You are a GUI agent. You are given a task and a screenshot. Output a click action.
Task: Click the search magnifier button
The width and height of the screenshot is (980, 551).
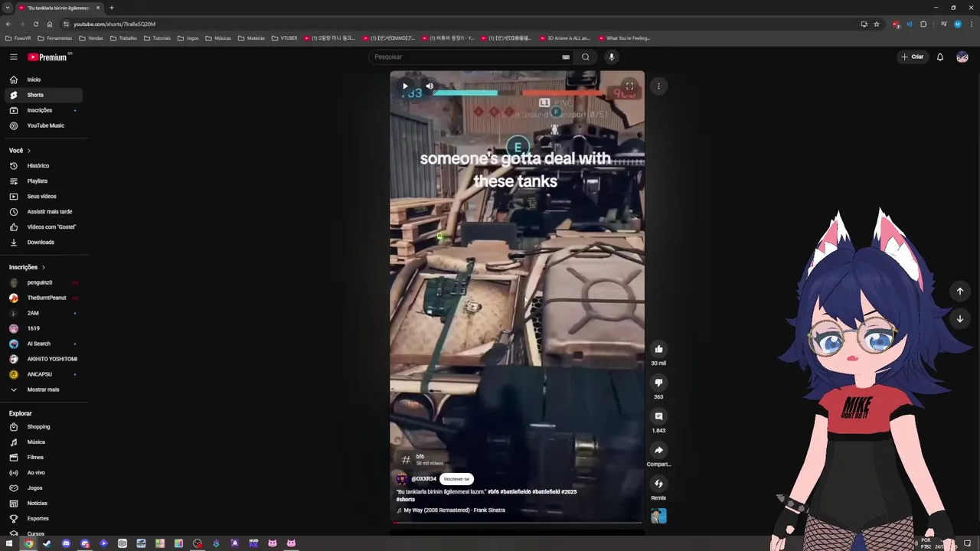pyautogui.click(x=586, y=57)
